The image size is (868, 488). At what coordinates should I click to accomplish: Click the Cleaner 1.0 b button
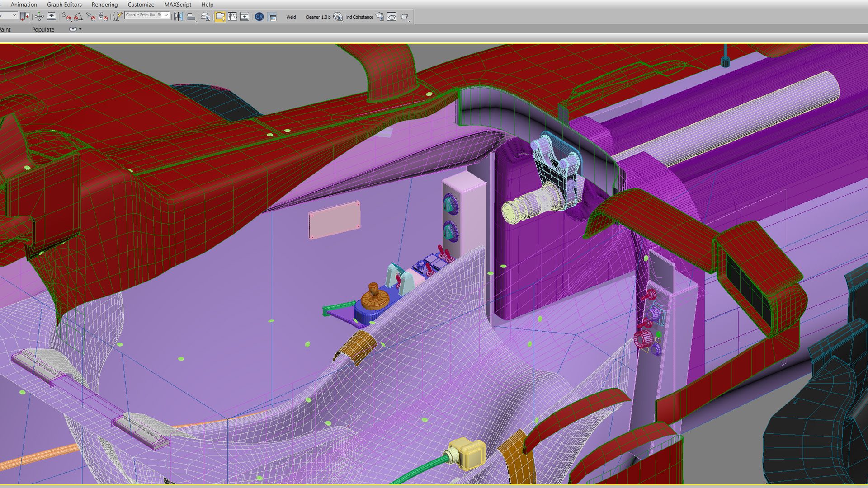point(318,17)
